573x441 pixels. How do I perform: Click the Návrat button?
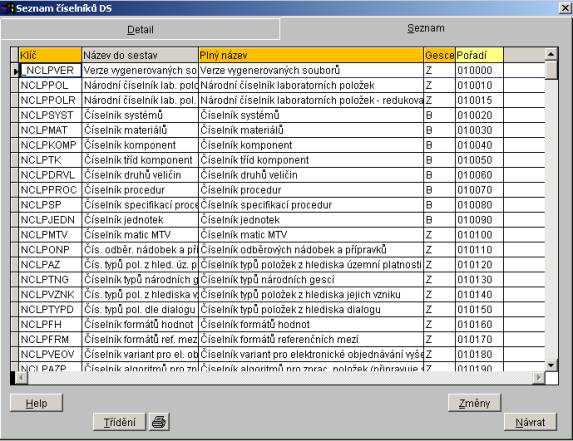pyautogui.click(x=530, y=422)
